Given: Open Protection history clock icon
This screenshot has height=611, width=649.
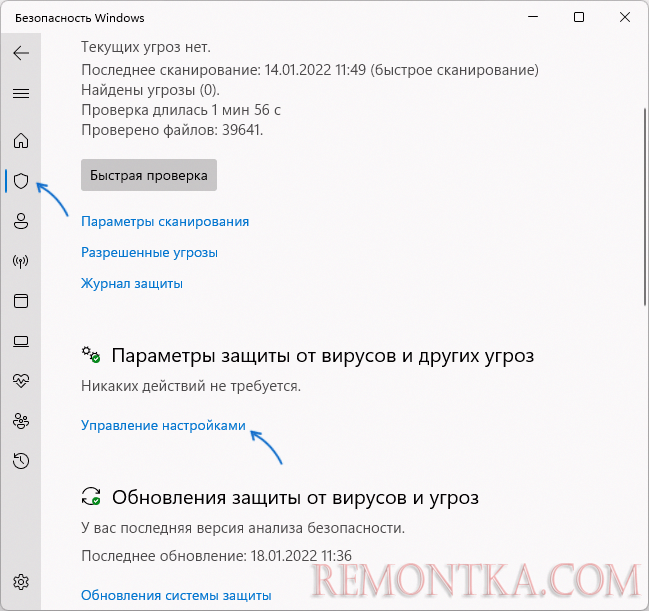Looking at the screenshot, I should [x=21, y=461].
